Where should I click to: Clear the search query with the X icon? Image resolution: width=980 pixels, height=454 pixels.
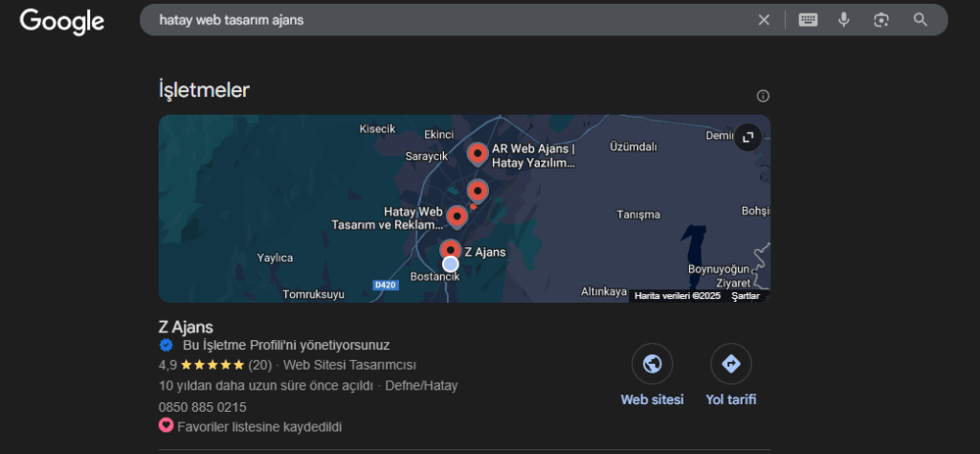coord(764,20)
